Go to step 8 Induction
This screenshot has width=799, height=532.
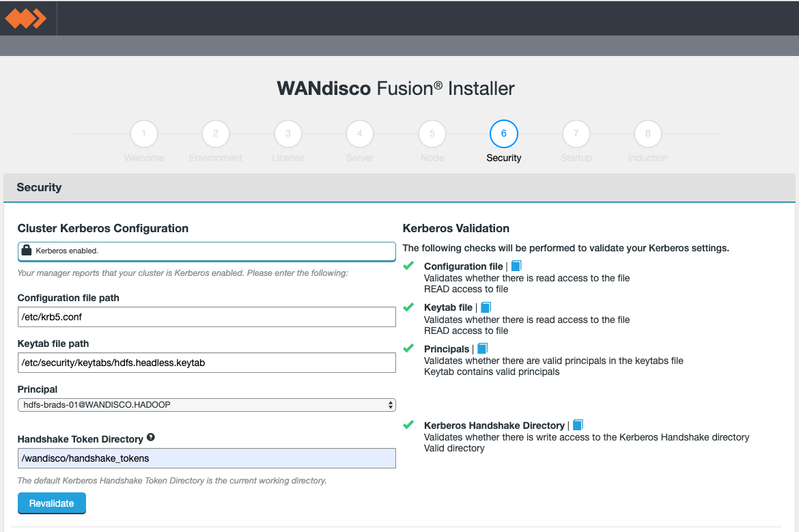click(647, 133)
